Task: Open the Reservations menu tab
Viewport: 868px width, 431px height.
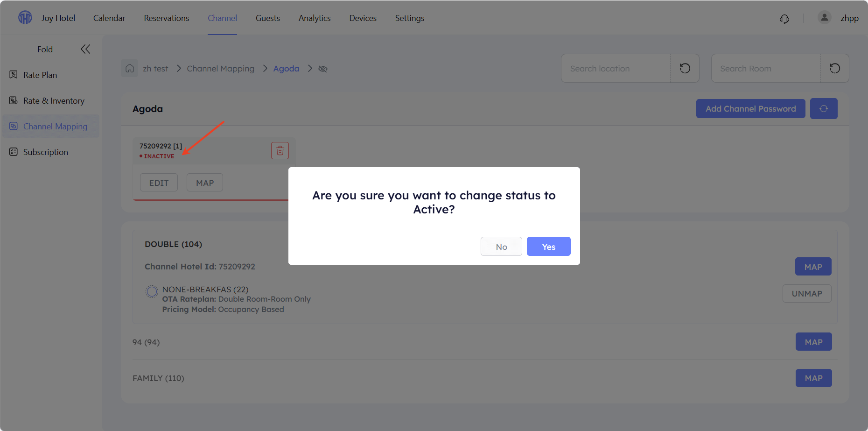Action: tap(167, 18)
